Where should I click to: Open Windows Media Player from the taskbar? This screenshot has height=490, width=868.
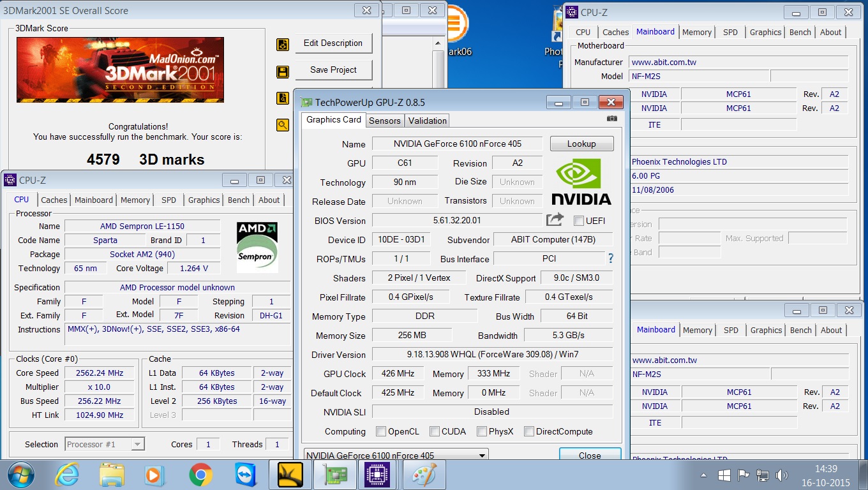155,475
